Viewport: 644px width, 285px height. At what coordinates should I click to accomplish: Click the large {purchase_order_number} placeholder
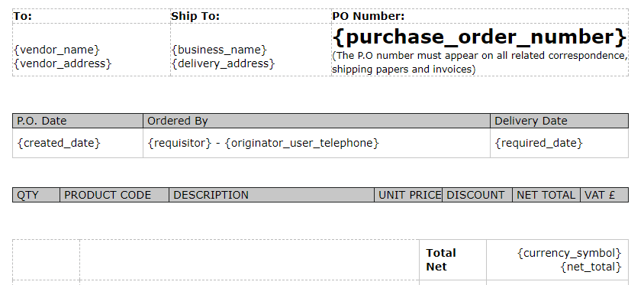click(x=480, y=37)
